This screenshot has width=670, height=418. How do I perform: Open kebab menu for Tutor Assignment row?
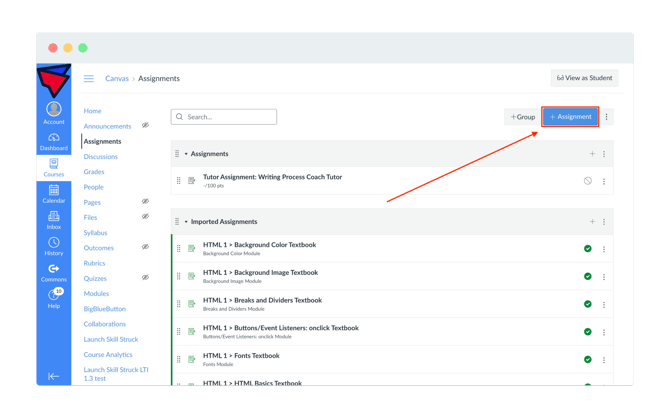[604, 182]
